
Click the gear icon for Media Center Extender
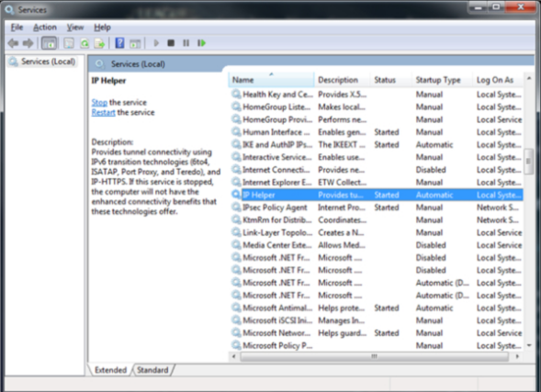tap(236, 245)
